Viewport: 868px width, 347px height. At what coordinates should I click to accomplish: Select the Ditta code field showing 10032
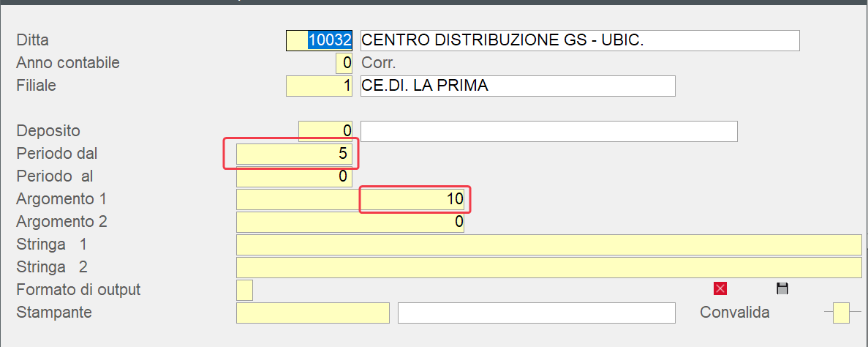[x=320, y=40]
